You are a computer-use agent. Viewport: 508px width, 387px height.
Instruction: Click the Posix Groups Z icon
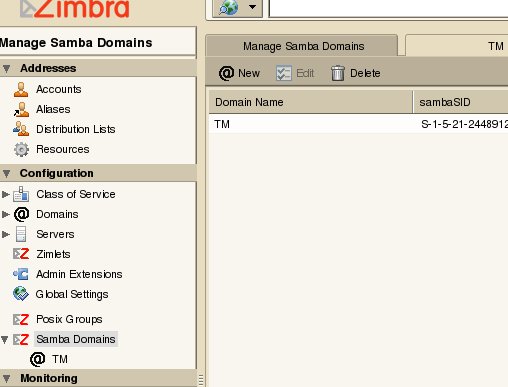click(x=21, y=319)
